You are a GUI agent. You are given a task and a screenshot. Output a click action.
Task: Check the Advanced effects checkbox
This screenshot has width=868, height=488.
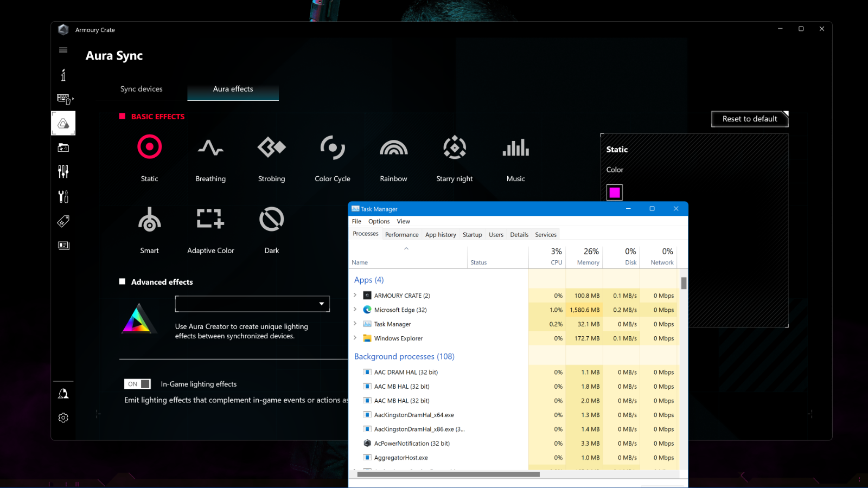122,281
